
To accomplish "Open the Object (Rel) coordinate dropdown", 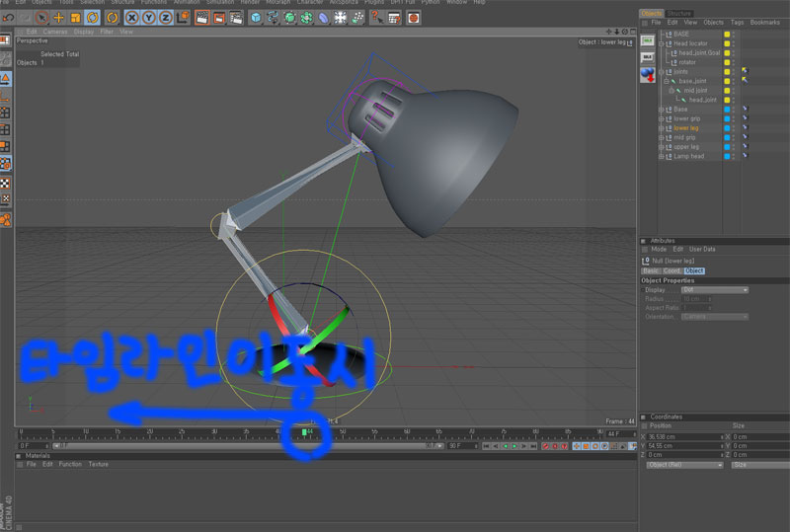I will [x=684, y=465].
